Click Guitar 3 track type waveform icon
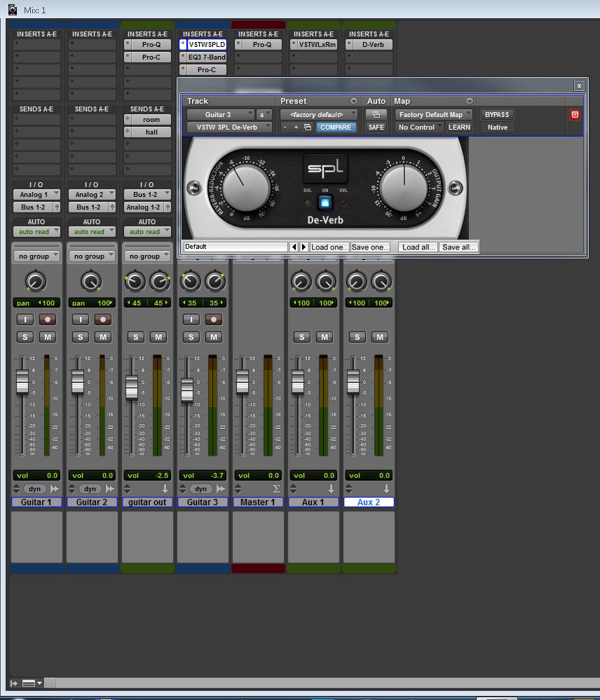Image resolution: width=600 pixels, height=700 pixels. coord(221,489)
